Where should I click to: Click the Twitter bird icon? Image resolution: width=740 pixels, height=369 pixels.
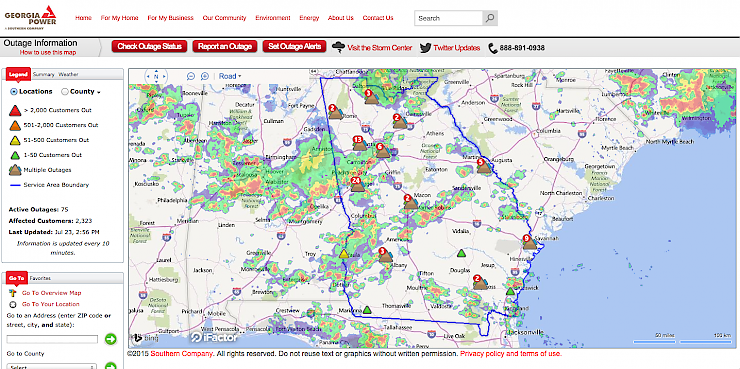425,48
